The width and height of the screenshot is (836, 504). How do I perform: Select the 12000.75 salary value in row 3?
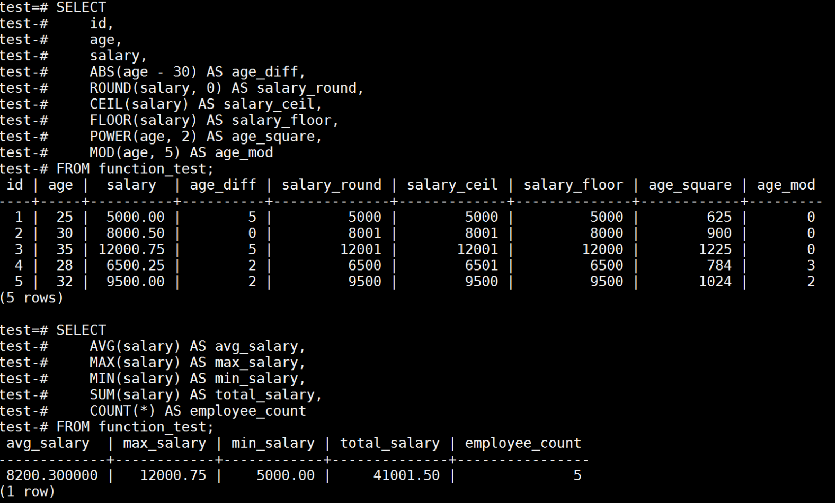(x=131, y=249)
